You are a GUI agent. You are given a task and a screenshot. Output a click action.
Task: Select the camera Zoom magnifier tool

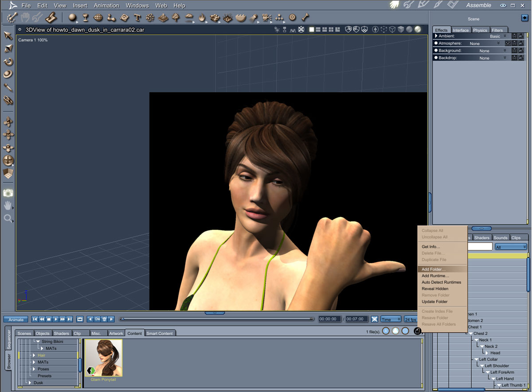coord(8,218)
